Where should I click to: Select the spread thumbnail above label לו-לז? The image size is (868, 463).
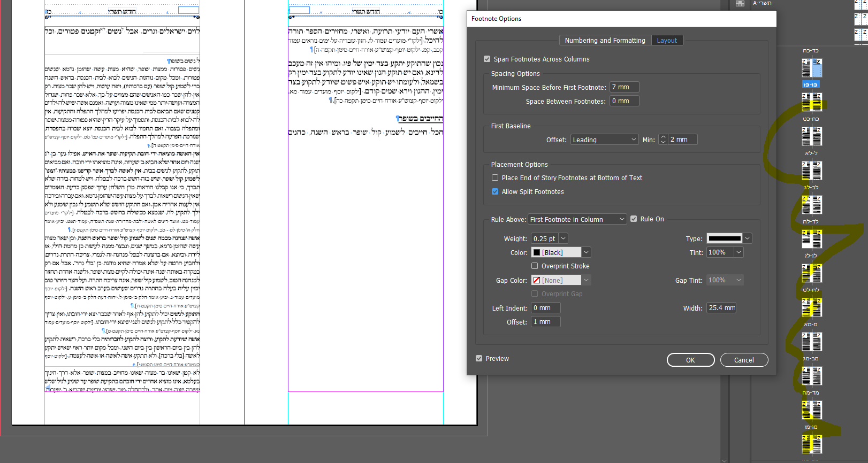tap(811, 240)
